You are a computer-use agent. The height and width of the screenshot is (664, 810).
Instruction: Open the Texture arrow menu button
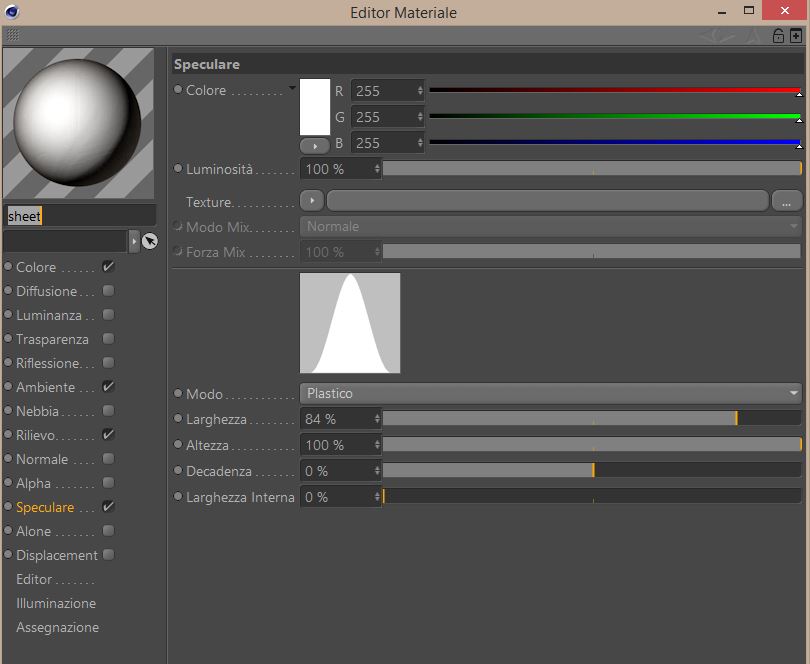tap(312, 200)
